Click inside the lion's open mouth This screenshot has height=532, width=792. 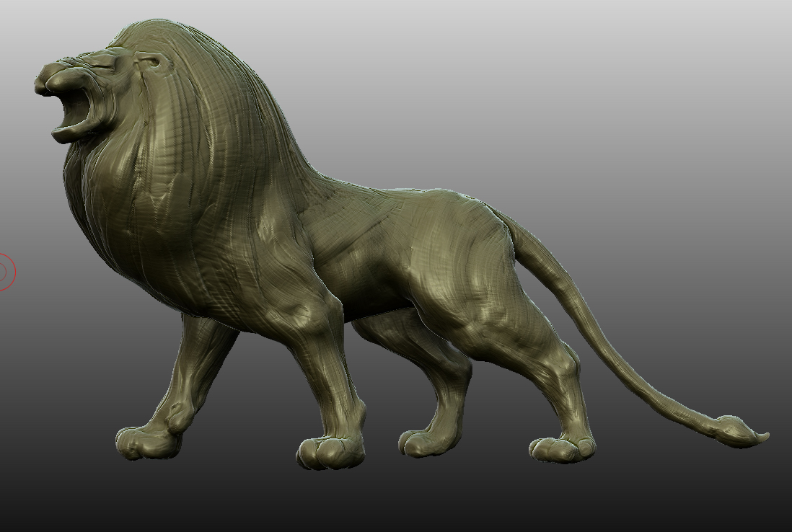[76, 107]
